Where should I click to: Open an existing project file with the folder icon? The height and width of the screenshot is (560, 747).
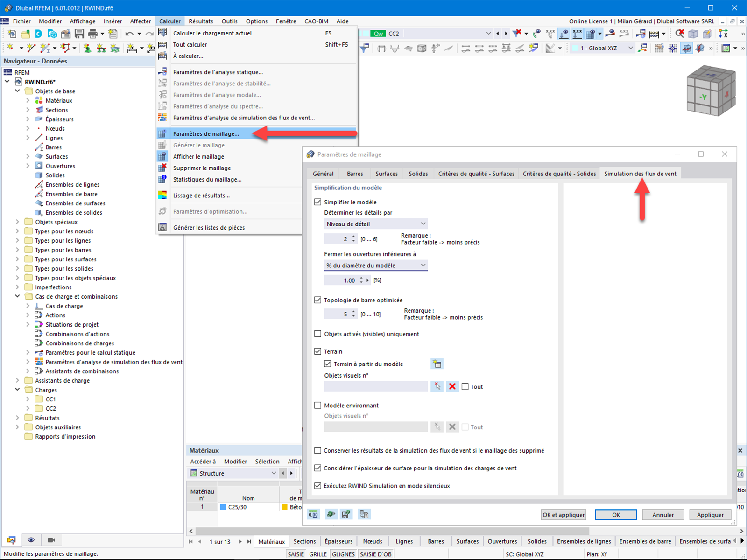pyautogui.click(x=25, y=34)
